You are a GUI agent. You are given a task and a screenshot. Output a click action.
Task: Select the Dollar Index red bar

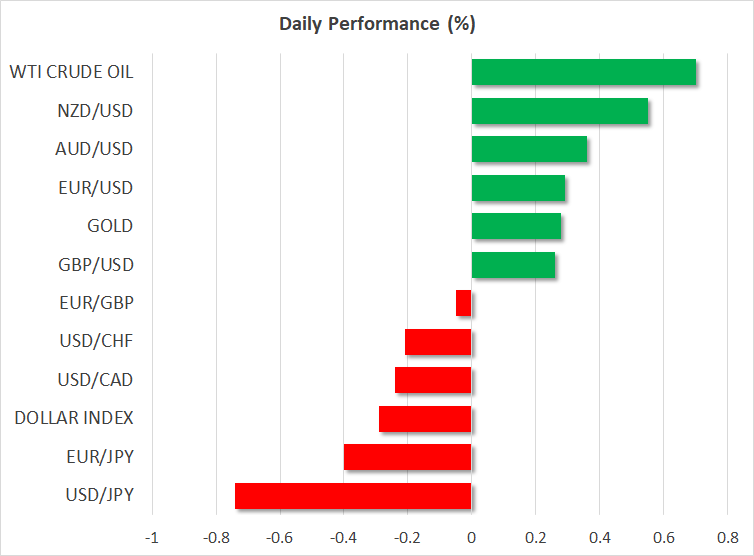425,418
